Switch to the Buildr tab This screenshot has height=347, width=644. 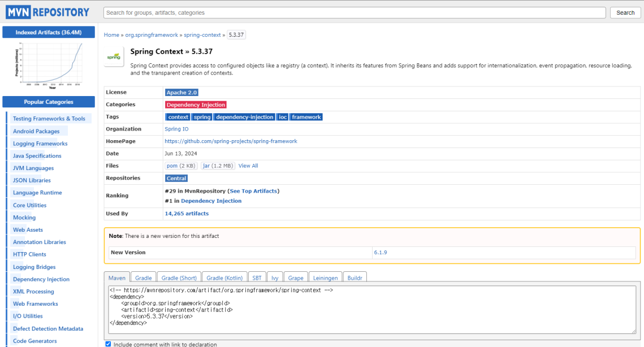click(355, 277)
